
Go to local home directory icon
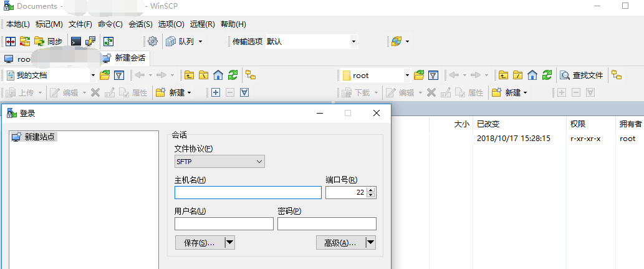point(218,76)
